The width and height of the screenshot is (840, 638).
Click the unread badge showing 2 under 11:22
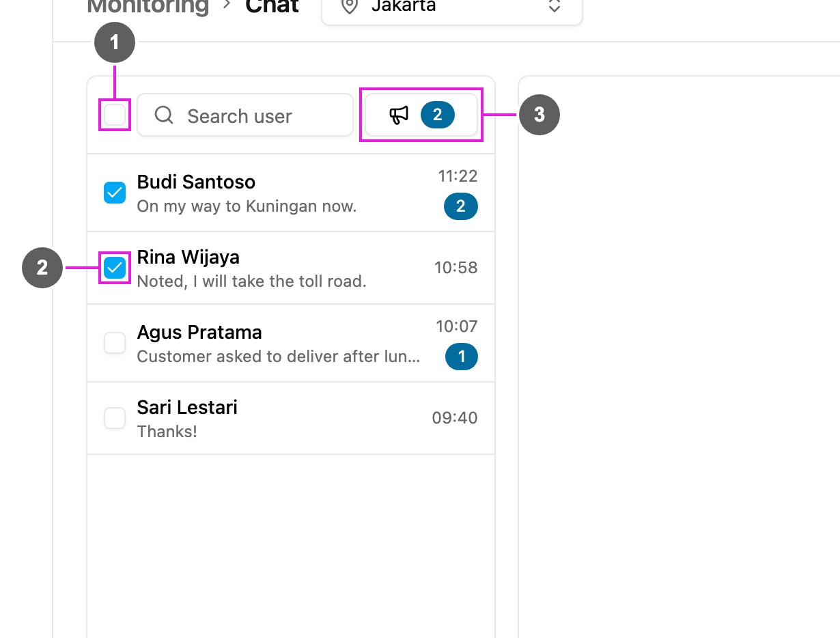pyautogui.click(x=461, y=206)
